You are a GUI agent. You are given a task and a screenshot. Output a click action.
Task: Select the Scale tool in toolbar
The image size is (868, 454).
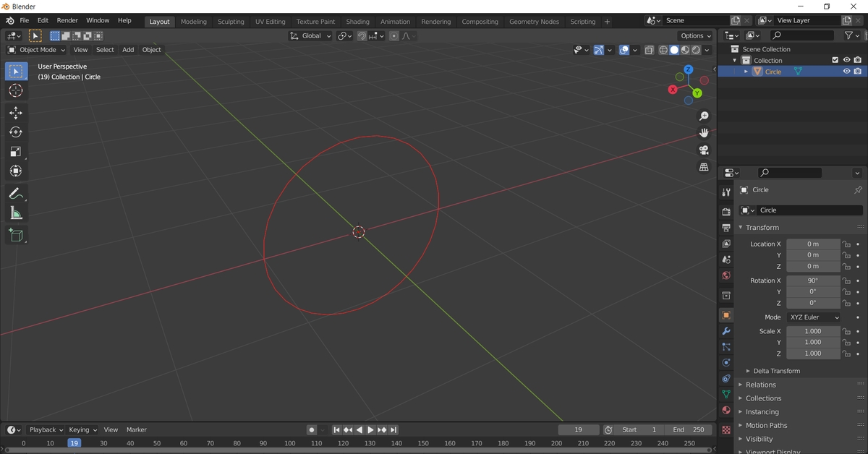[x=16, y=152]
